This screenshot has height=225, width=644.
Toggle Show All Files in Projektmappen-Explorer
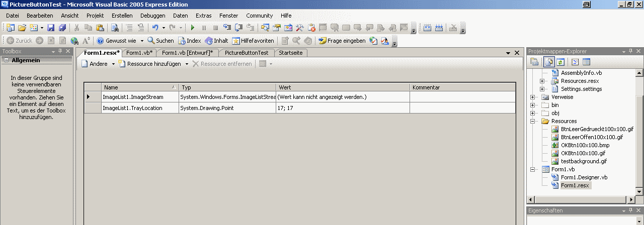[x=548, y=62]
